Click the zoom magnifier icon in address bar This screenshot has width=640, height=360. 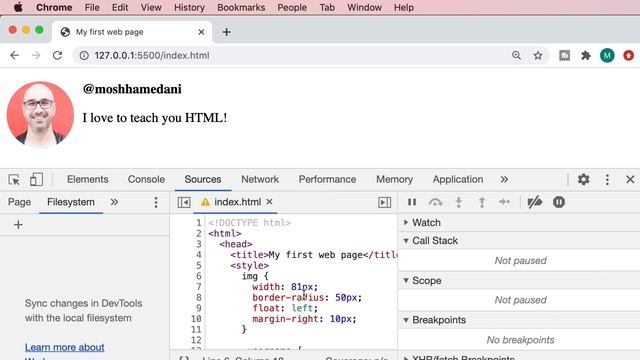[516, 56]
